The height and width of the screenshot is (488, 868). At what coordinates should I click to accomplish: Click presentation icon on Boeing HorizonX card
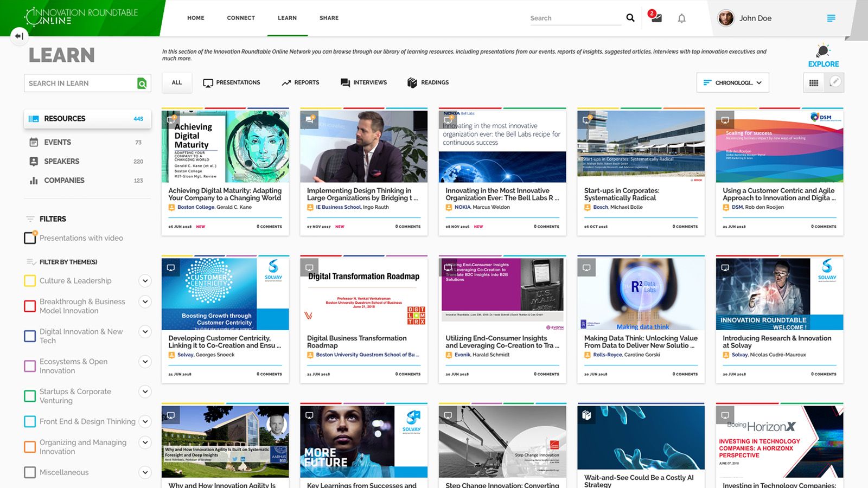point(725,415)
